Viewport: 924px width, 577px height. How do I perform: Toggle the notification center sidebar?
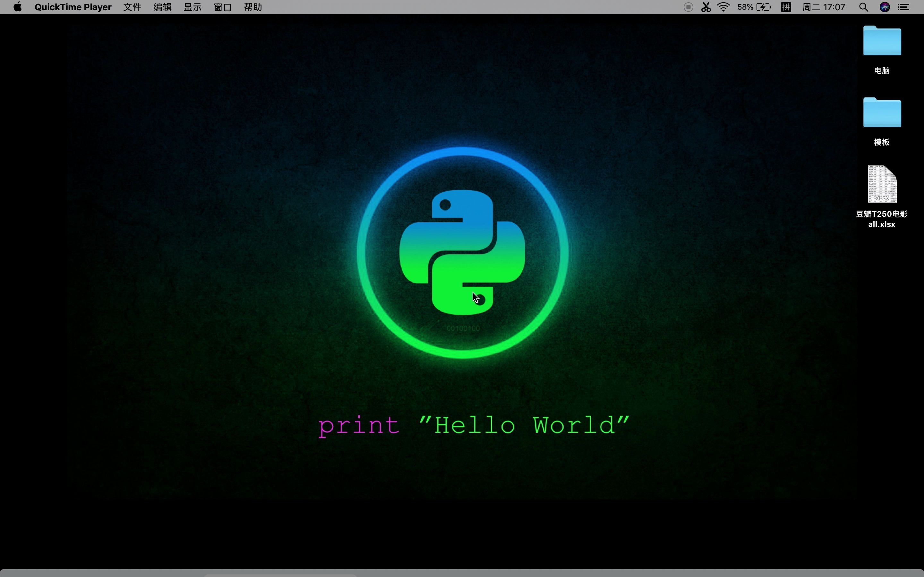click(906, 7)
